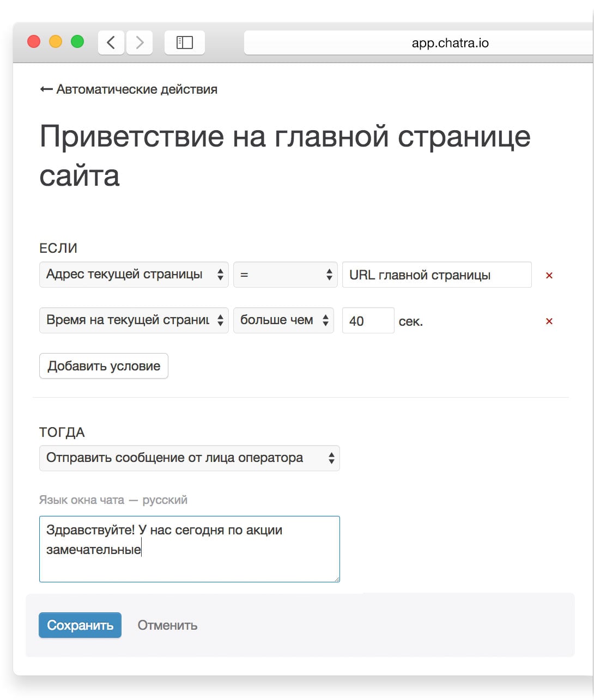Toggle the browser sidebar panel button
This screenshot has width=594, height=700.
coord(185,42)
